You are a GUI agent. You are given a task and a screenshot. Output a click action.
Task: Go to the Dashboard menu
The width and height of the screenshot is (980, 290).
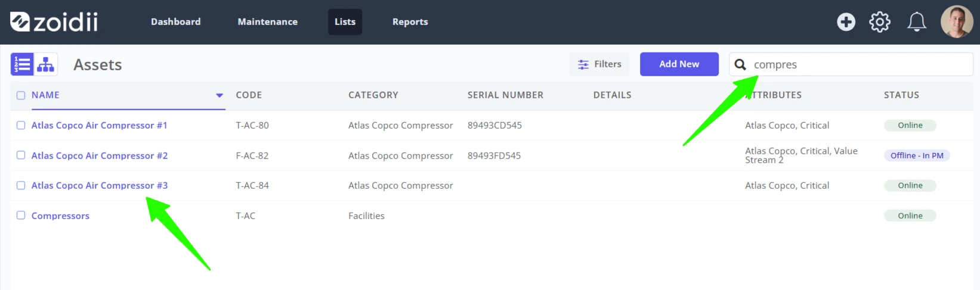click(175, 22)
